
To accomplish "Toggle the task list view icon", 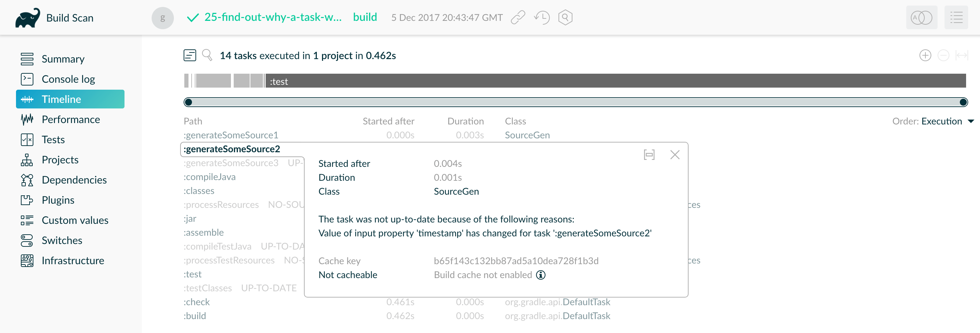I will [x=190, y=56].
